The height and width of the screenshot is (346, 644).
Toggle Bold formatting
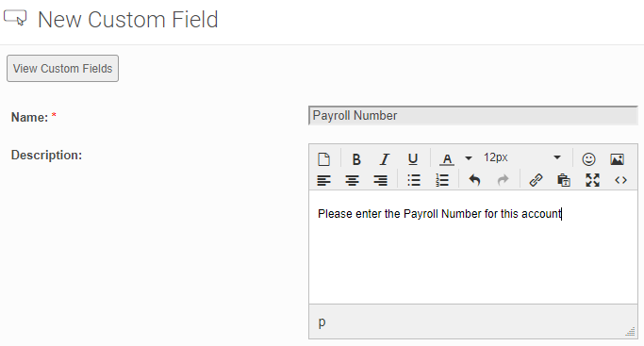(356, 158)
